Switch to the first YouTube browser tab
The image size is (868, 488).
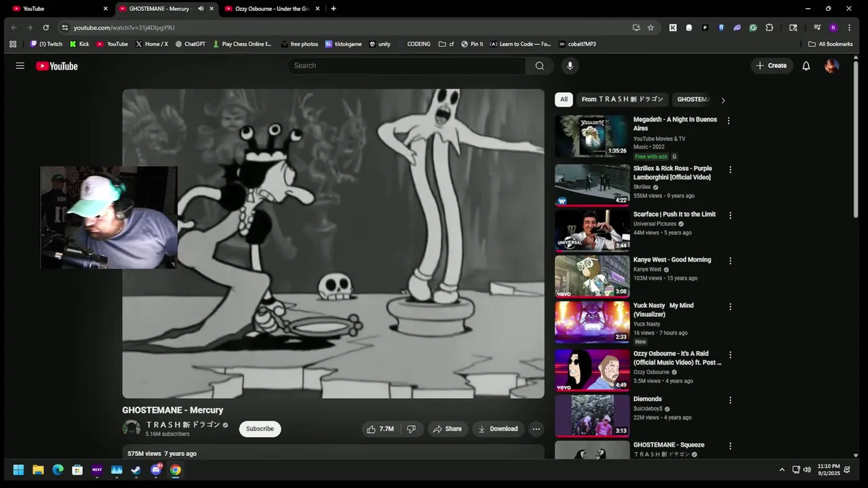pyautogui.click(x=60, y=9)
